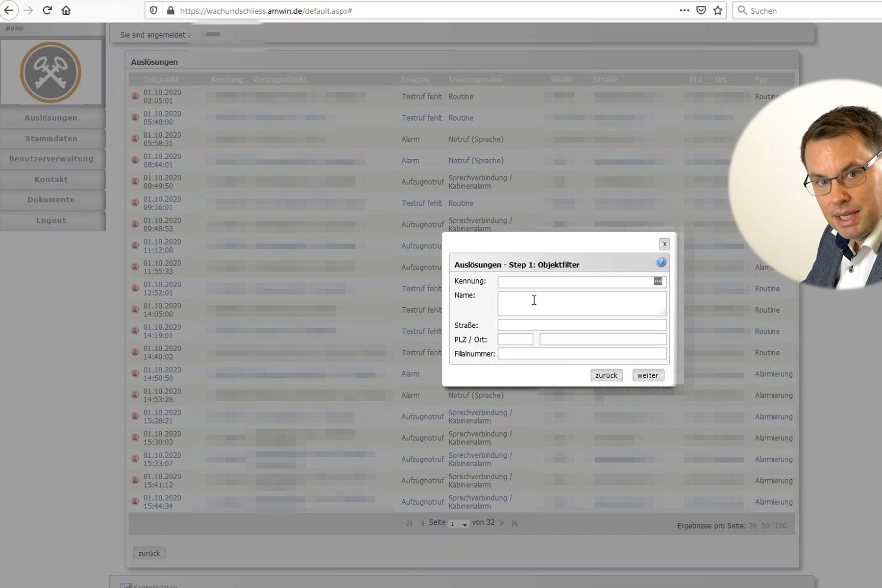This screenshot has height=588, width=882.
Task: Focus the Filialnummer text field
Action: point(582,354)
